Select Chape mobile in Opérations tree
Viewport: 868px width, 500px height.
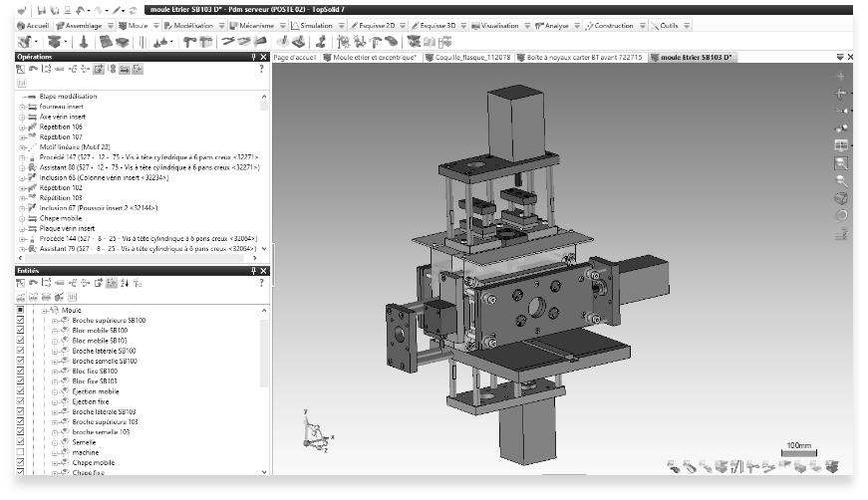[61, 218]
